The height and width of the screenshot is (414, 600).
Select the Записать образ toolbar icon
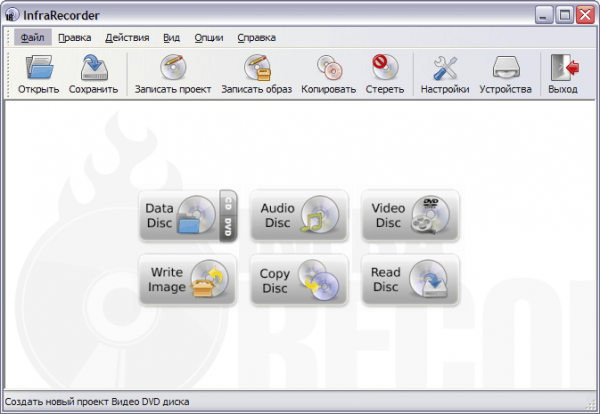click(256, 68)
